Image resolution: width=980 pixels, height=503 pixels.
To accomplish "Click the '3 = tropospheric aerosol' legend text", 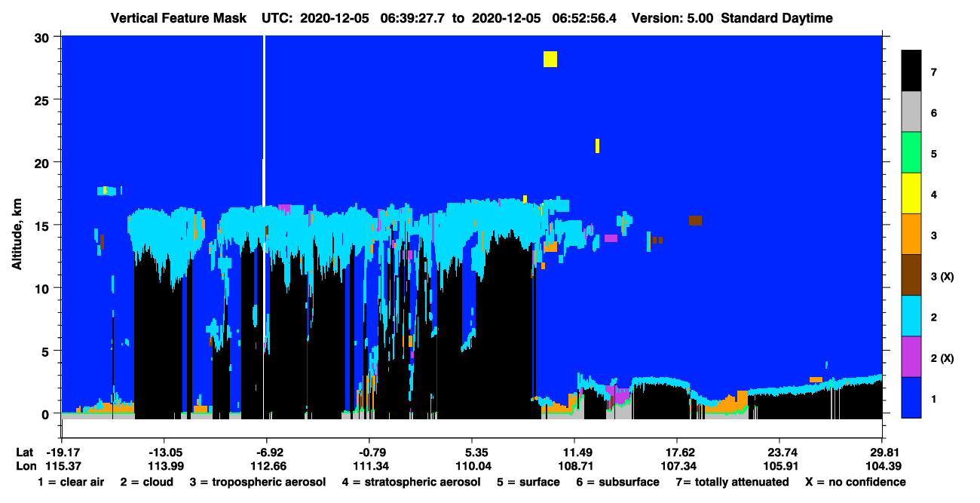I will 257,482.
